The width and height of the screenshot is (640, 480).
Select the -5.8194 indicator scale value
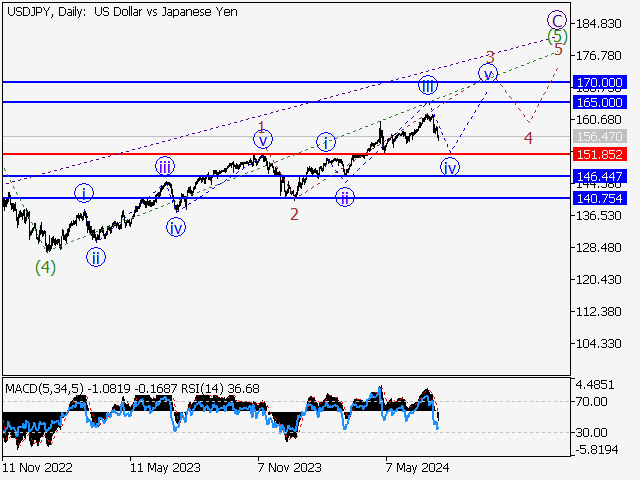tap(597, 450)
